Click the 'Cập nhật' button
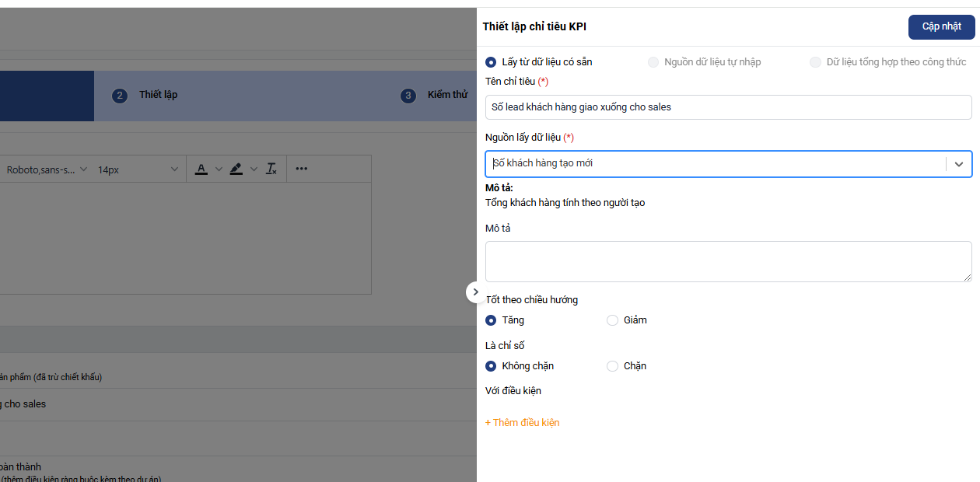The height and width of the screenshot is (482, 980). 941,26
